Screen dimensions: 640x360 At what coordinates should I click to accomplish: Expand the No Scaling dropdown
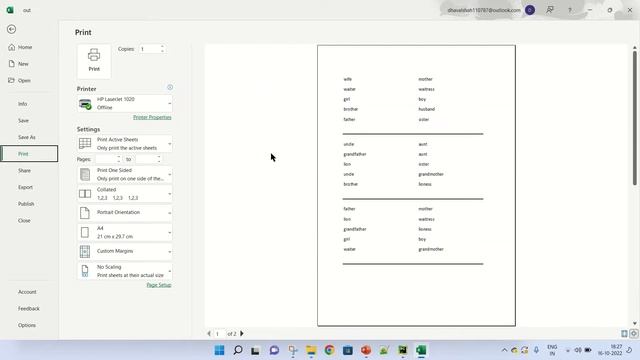point(124,271)
